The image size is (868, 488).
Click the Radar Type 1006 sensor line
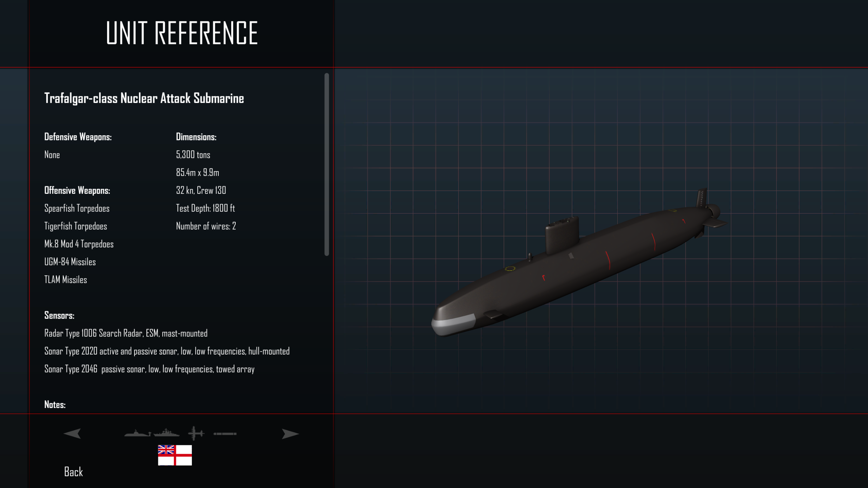coord(126,333)
